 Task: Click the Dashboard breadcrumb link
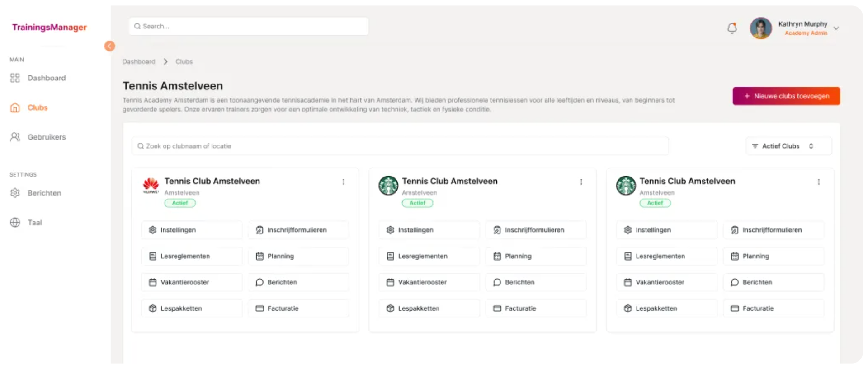click(138, 61)
